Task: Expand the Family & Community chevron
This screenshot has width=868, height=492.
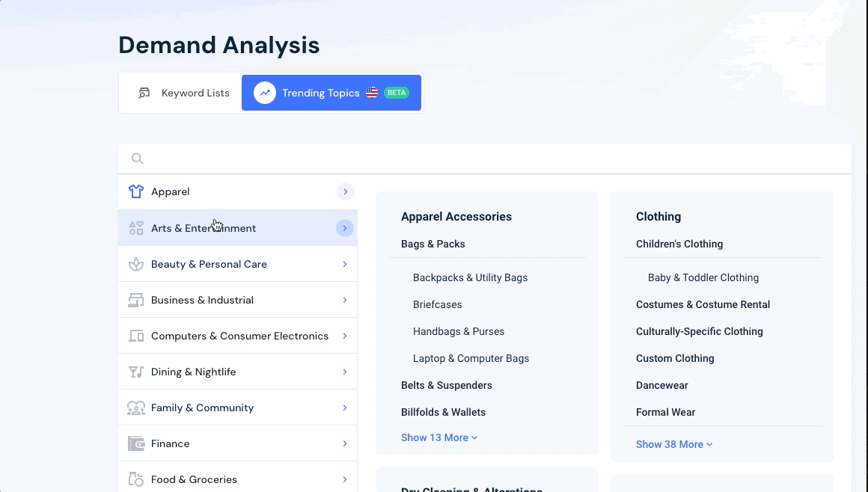Action: (345, 408)
